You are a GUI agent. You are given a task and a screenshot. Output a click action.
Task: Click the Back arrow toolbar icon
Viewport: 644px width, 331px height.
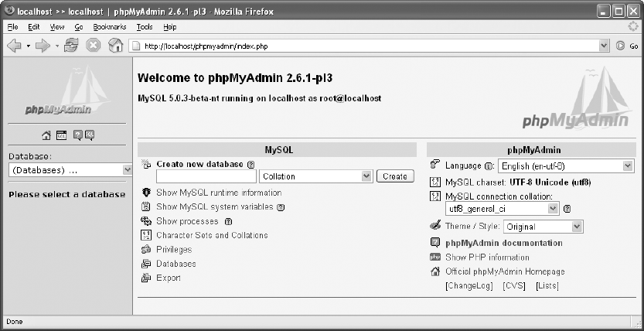click(x=15, y=46)
